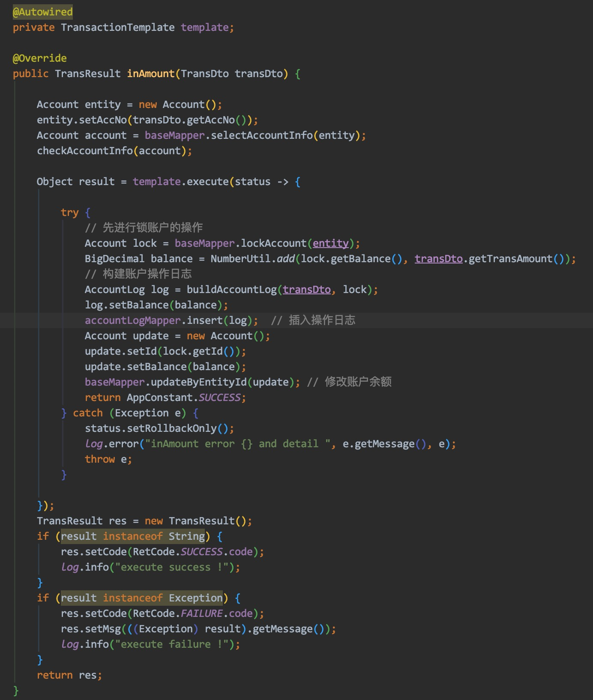Click return res statement

tap(69, 675)
